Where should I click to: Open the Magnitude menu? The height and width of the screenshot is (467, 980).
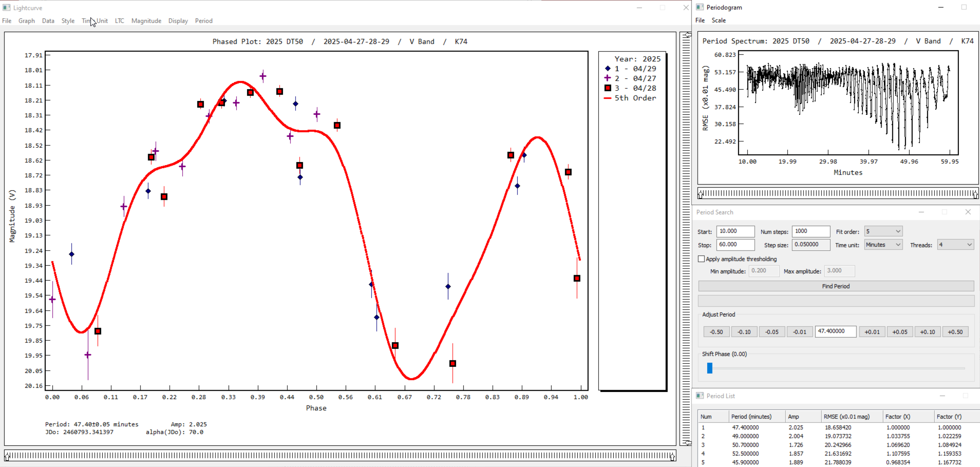pos(146,20)
